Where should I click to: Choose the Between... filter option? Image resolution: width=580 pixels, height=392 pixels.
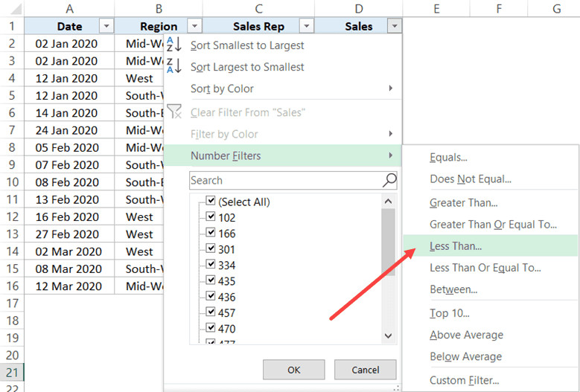(x=453, y=289)
